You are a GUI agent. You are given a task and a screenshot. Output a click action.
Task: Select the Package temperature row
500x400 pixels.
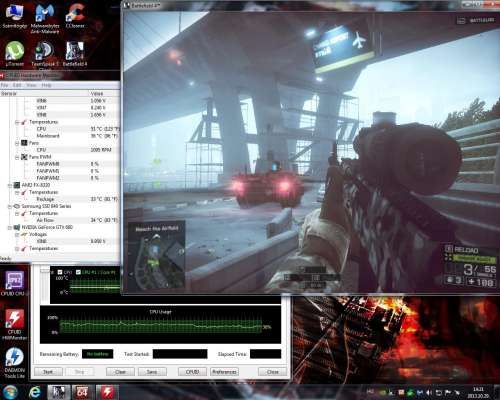click(60, 199)
